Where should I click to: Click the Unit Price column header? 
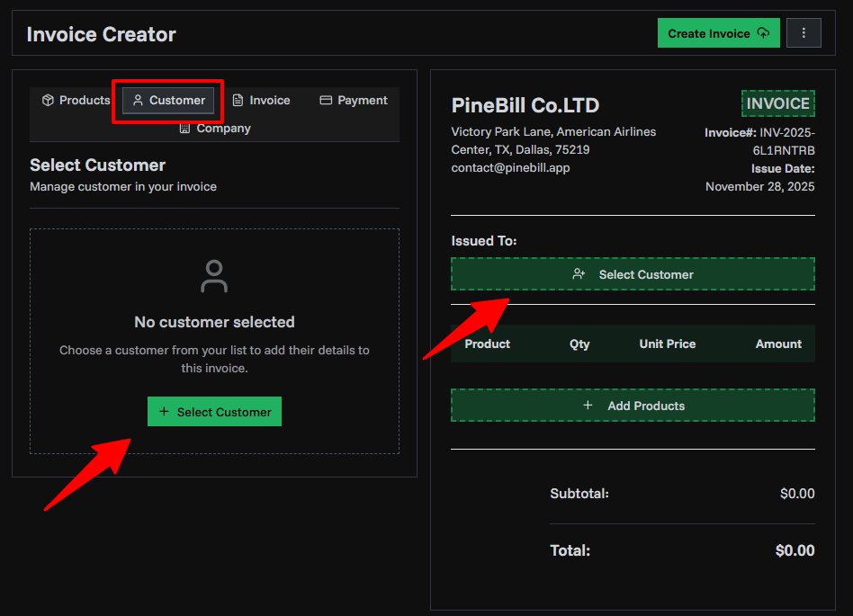(x=667, y=344)
